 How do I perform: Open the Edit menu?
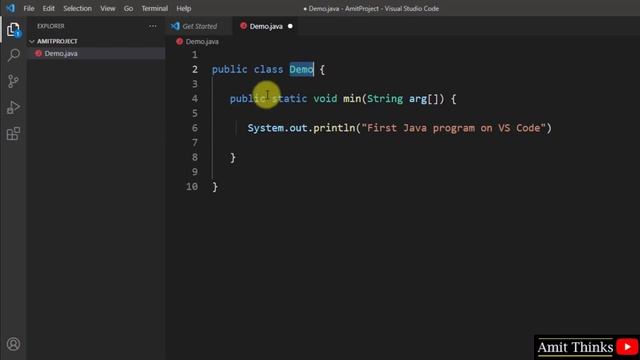point(48,8)
